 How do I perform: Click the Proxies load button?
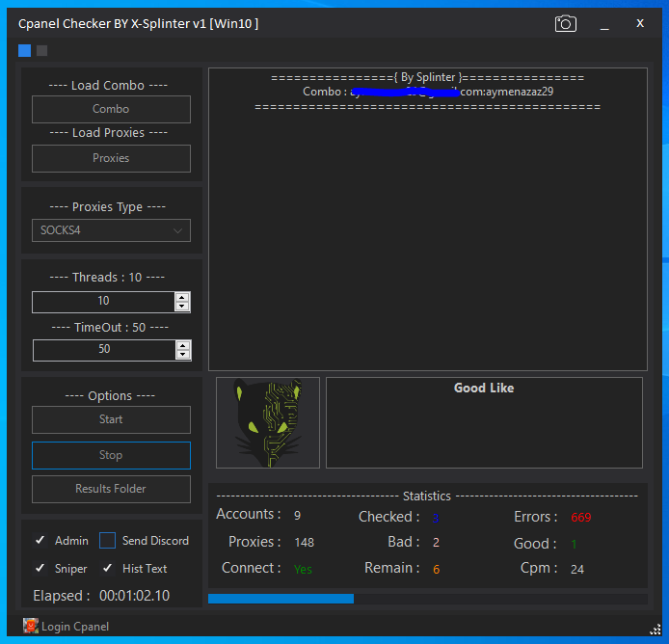point(111,158)
